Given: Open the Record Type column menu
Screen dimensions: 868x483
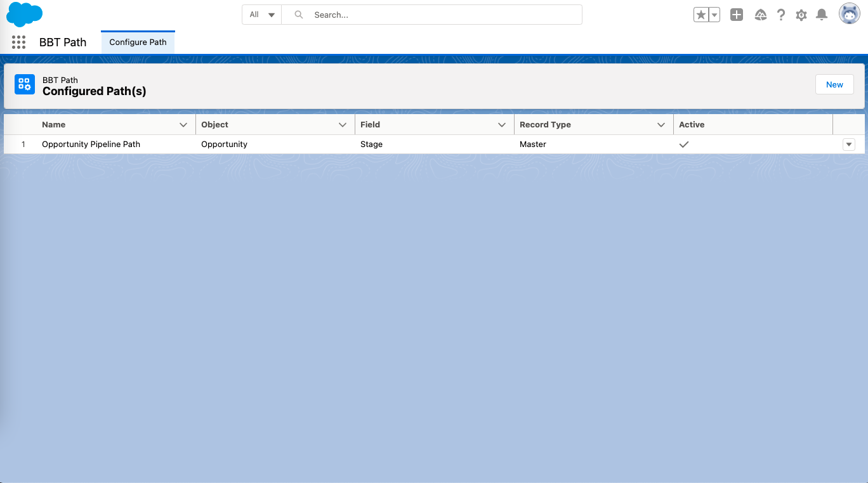Looking at the screenshot, I should (661, 125).
